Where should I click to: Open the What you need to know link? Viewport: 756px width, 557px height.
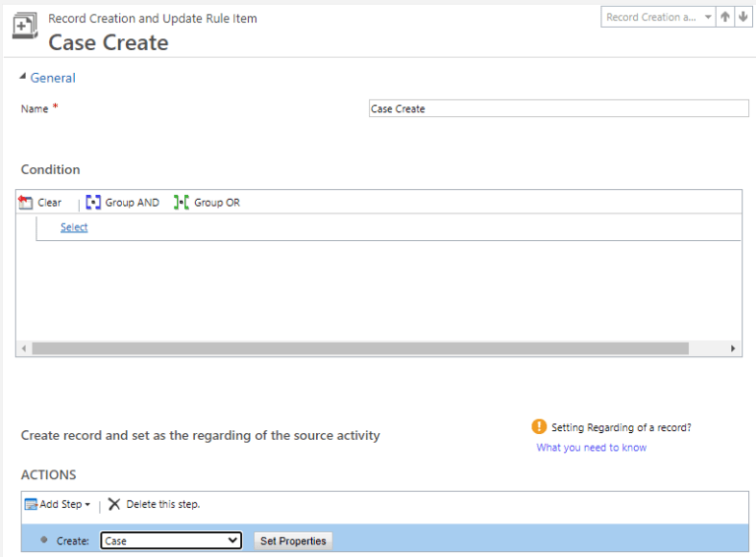click(591, 448)
